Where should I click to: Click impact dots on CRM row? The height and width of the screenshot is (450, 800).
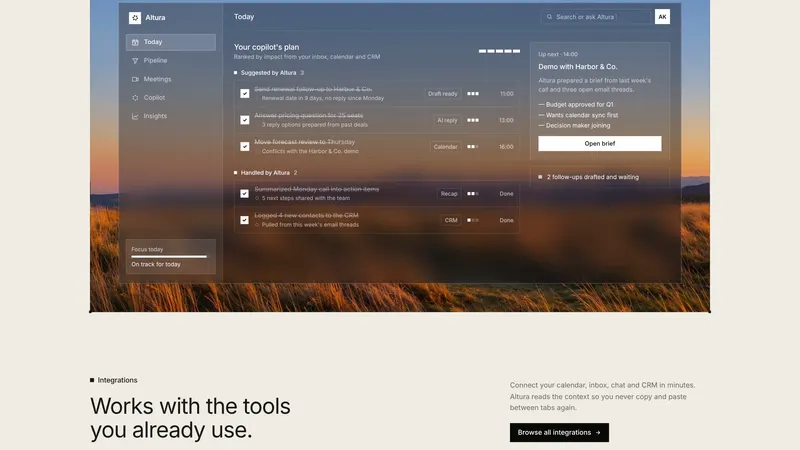click(x=473, y=220)
